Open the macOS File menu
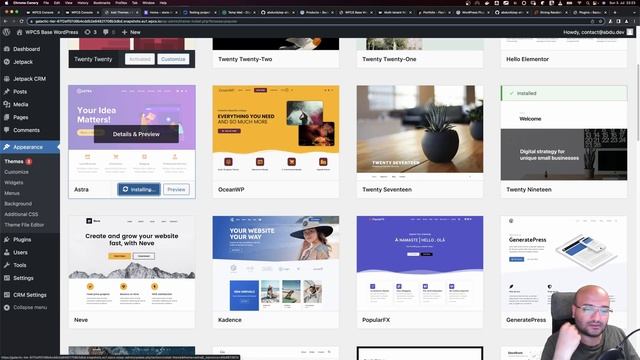Image resolution: width=640 pixels, height=360 pixels. [x=46, y=3]
